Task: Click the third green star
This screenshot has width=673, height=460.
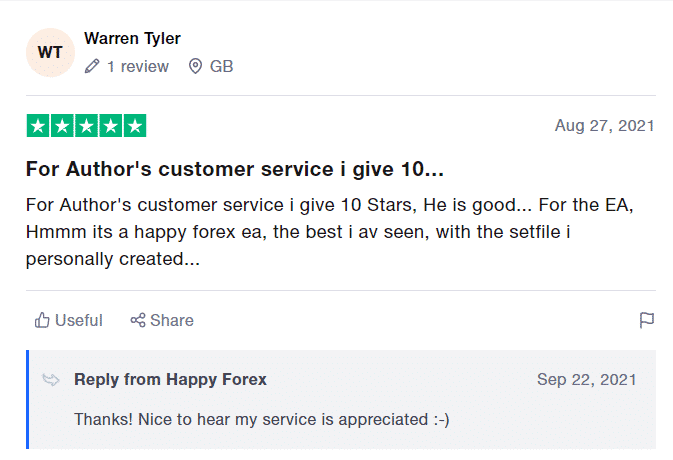Action: tap(86, 126)
